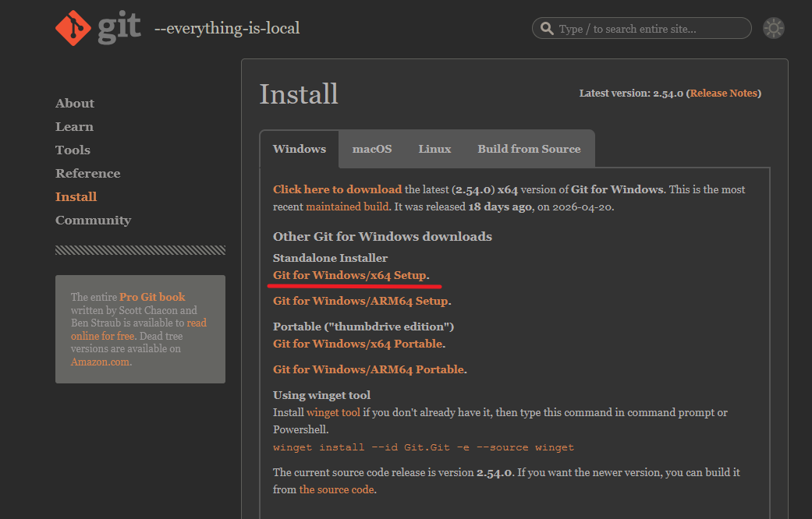Click 'Other Git for Windows downloads' heading
Viewport: 812px width, 519px height.
pyautogui.click(x=382, y=236)
